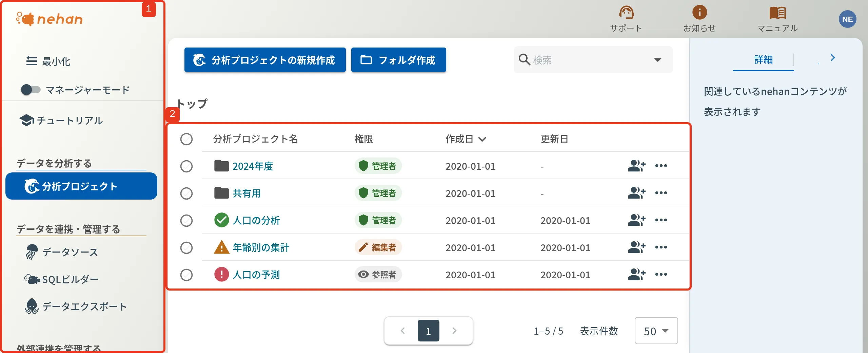Open SQLビルダー in the sidebar
The image size is (868, 353).
click(x=61, y=279)
